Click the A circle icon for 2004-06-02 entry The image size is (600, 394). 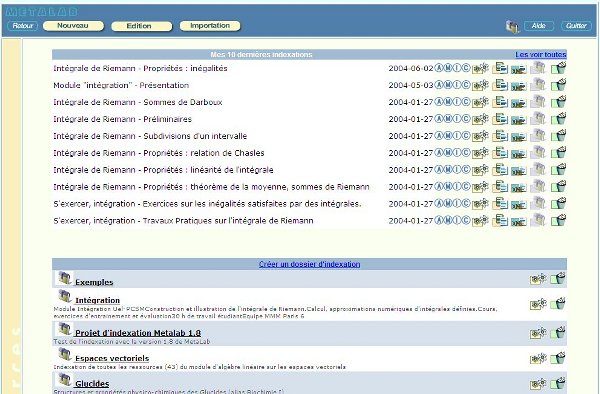coord(439,68)
